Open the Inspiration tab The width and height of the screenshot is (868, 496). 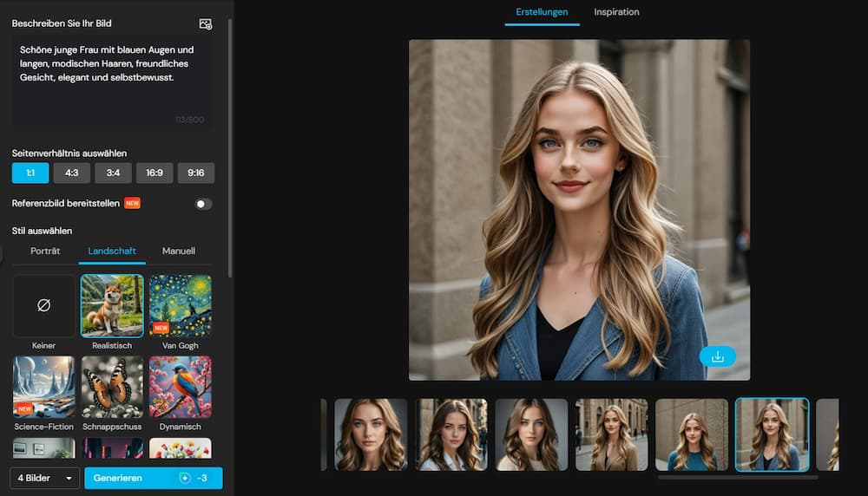pyautogui.click(x=616, y=12)
